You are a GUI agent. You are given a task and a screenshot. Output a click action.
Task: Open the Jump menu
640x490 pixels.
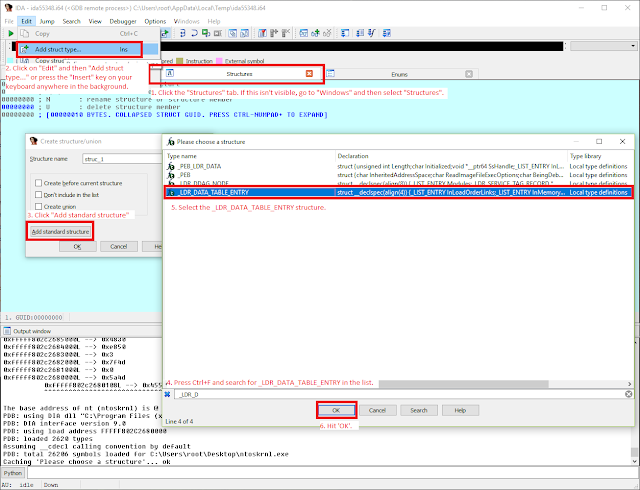(x=47, y=21)
